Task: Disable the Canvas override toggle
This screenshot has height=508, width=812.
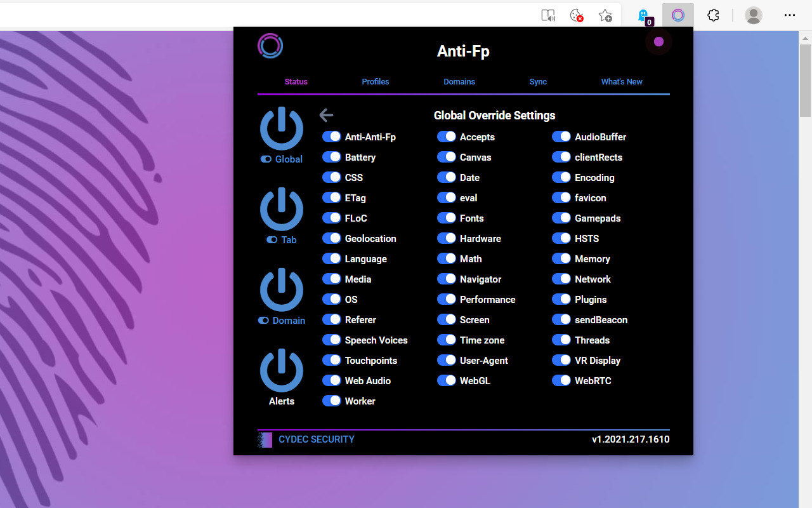Action: (447, 157)
